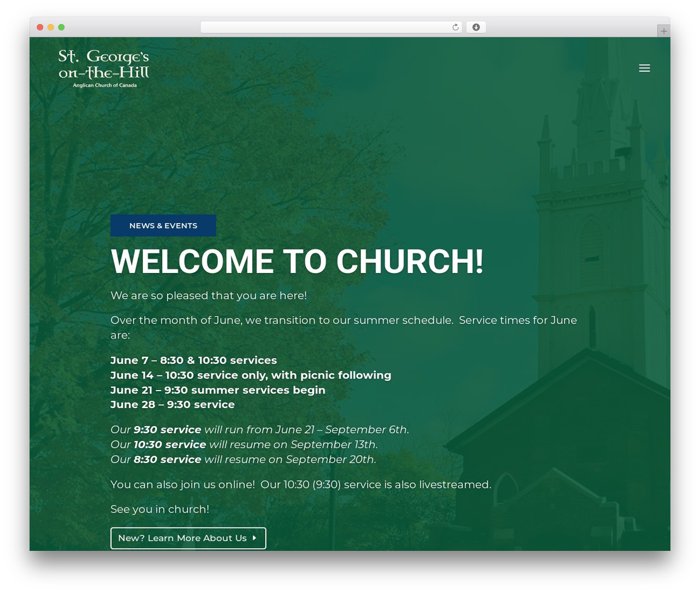
Task: Click the browser address bar
Action: (331, 27)
